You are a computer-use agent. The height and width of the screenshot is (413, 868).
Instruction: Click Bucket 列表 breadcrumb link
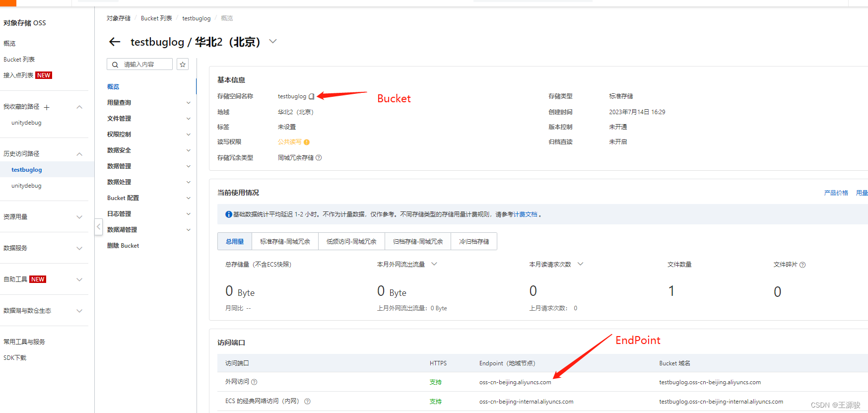pyautogui.click(x=156, y=18)
